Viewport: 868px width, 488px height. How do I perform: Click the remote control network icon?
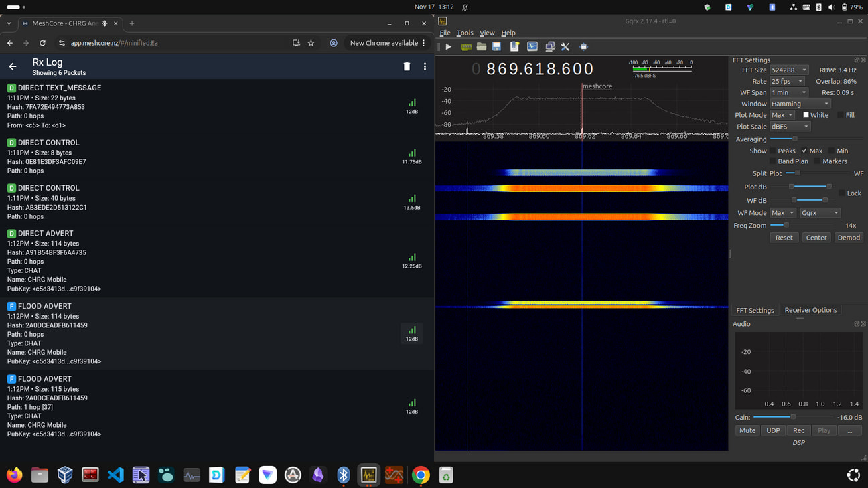click(549, 47)
